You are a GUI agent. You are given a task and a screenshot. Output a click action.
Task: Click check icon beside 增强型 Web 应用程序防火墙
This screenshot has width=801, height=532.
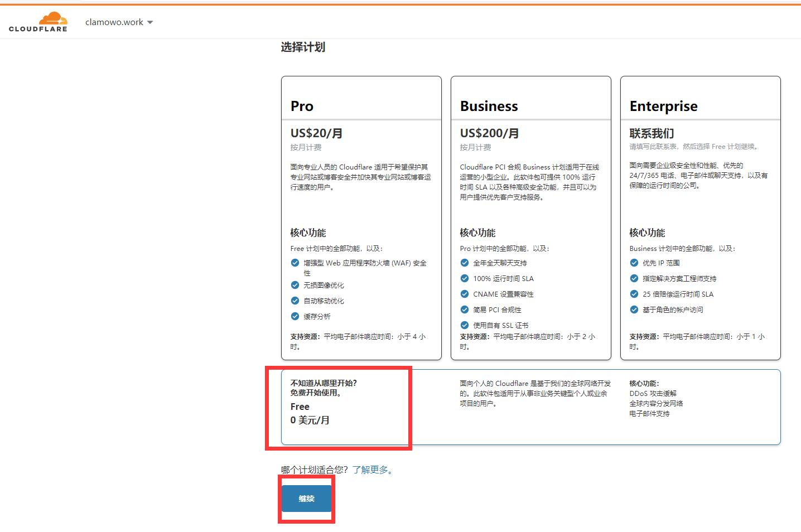tap(295, 263)
